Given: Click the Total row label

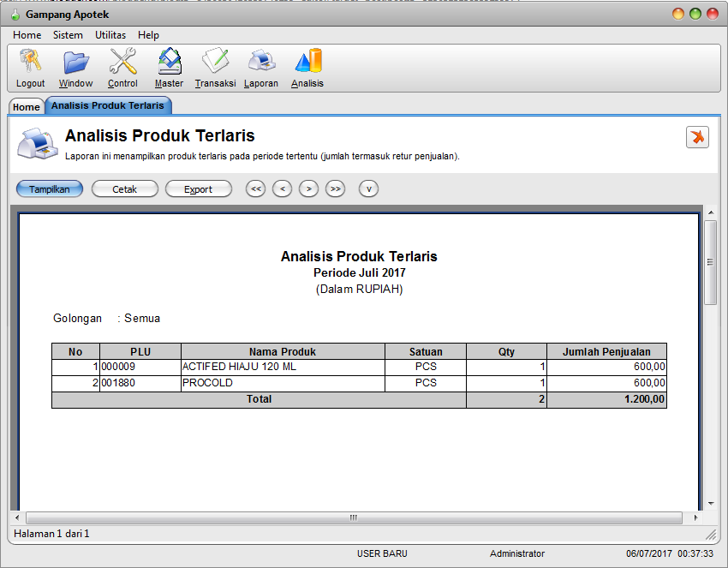Looking at the screenshot, I should point(259,399).
